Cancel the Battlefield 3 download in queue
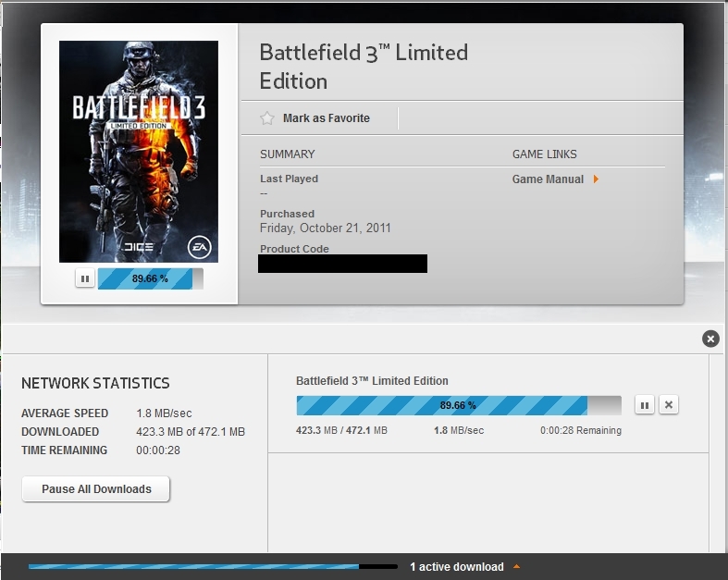728x580 pixels. coord(669,405)
